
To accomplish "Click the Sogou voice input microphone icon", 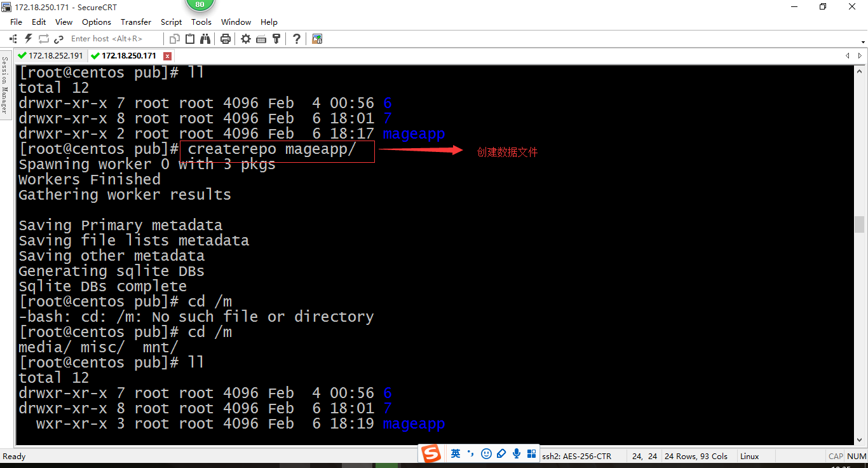I will coord(517,453).
